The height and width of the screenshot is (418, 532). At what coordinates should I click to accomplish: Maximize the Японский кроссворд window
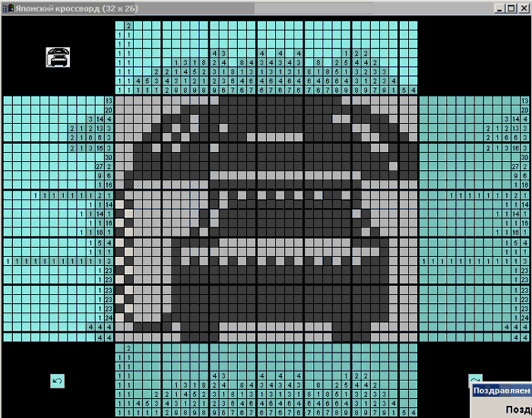(x=511, y=8)
